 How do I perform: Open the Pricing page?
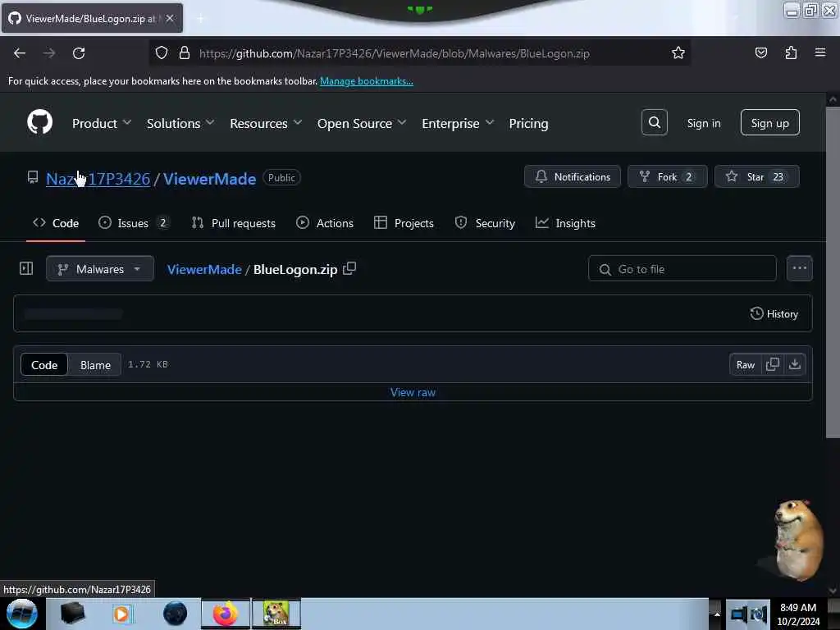coord(528,123)
